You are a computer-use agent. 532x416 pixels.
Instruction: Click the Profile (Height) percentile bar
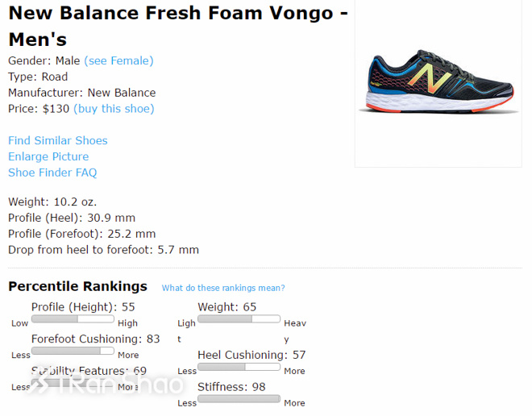click(73, 319)
